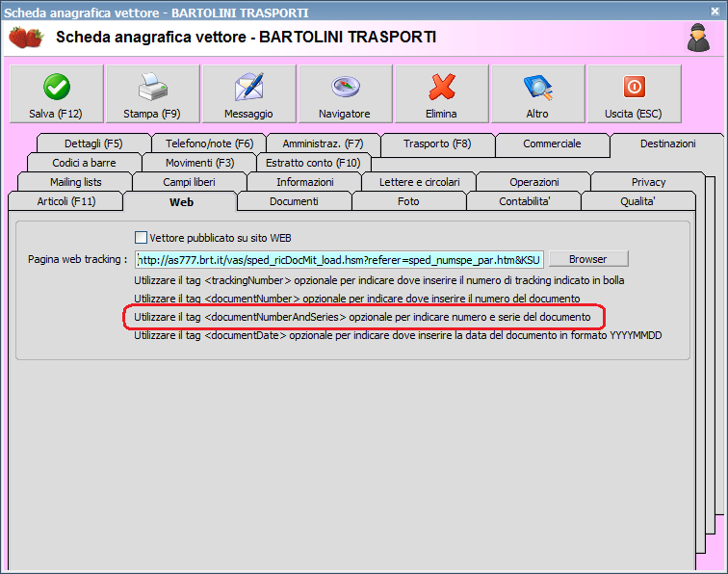
Task: Click the documentNumberAndSeries tag hint line
Action: click(362, 317)
